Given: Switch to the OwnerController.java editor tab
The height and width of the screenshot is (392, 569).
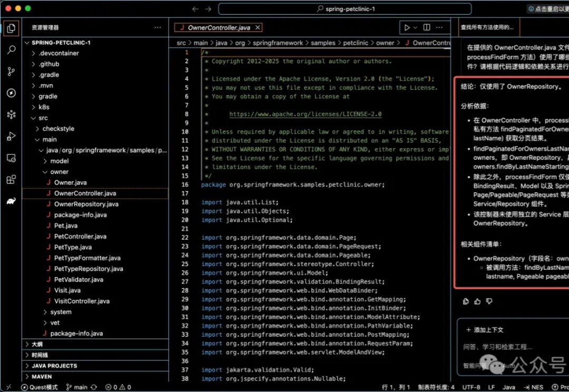Looking at the screenshot, I should coord(219,27).
